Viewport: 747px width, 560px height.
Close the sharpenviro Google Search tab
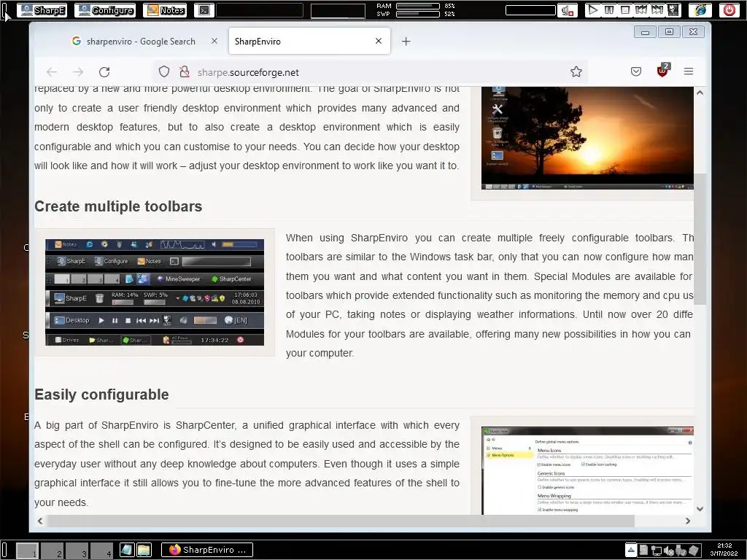tap(214, 41)
